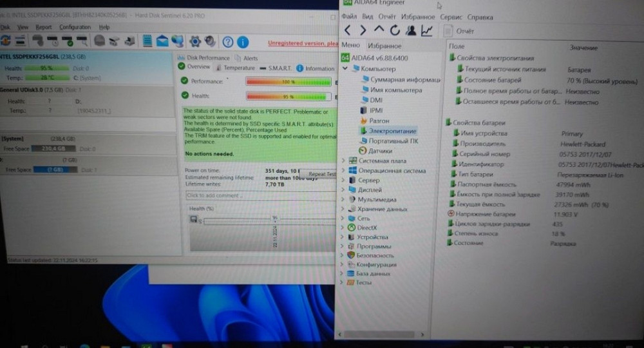Open the Report menu in Hard Disk Sentinel

coord(44,27)
